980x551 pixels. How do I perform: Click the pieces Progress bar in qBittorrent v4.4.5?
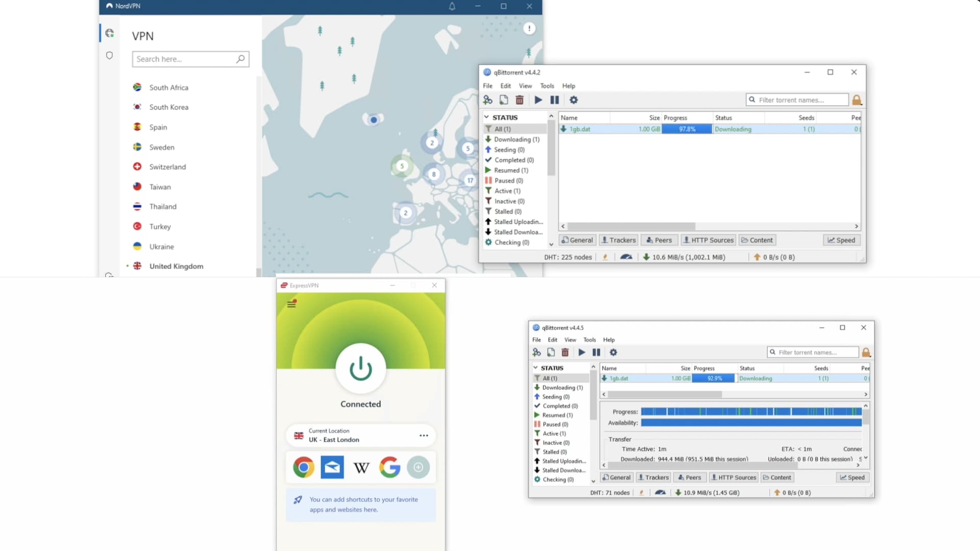coord(751,411)
